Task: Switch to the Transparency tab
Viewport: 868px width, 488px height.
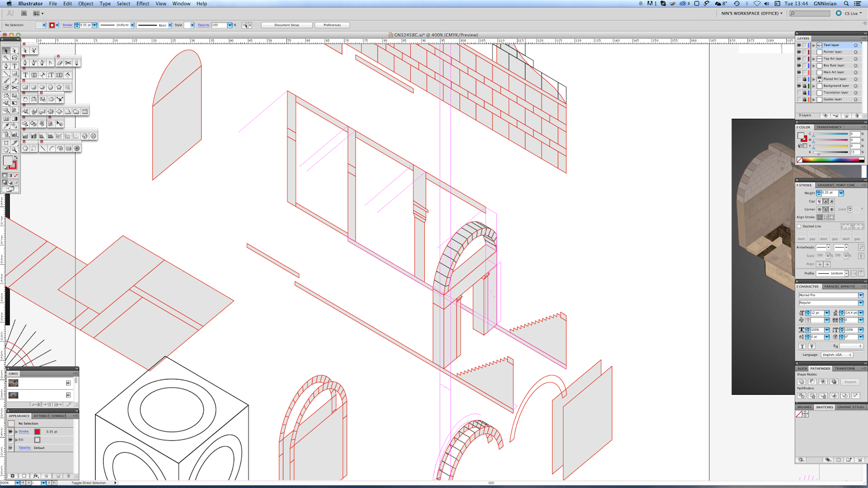Action: (829, 127)
